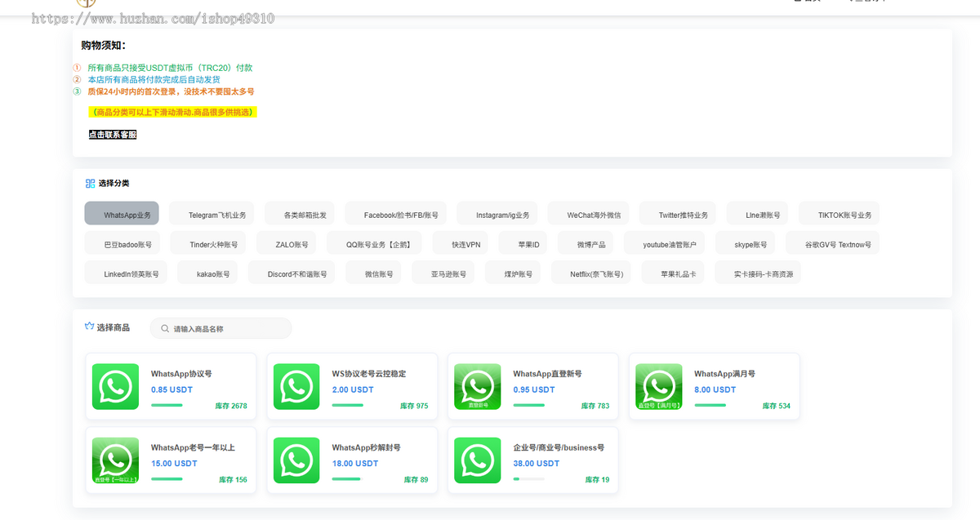Click the 库存 783 stock text
The image size is (980, 520).
click(x=595, y=406)
